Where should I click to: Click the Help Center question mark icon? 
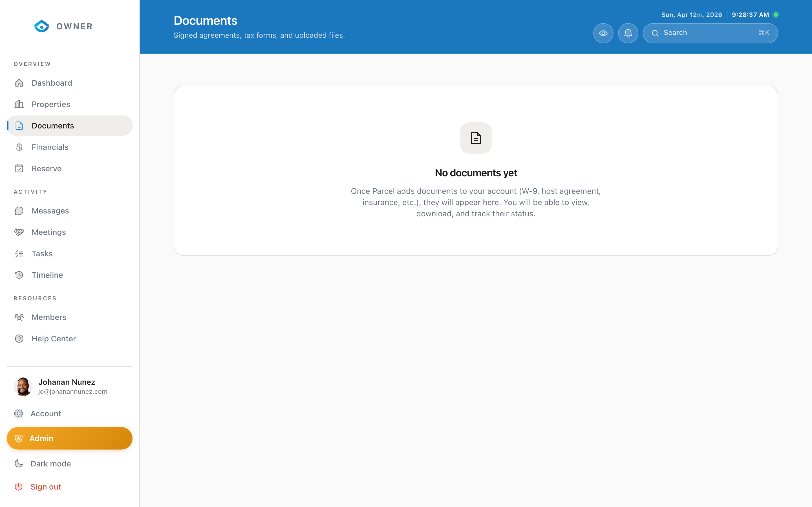[19, 338]
